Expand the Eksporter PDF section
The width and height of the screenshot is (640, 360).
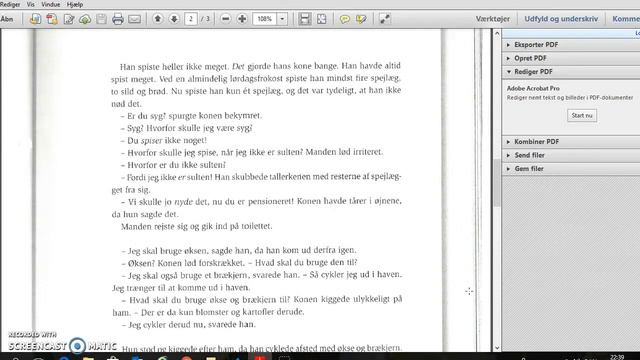tap(571, 44)
